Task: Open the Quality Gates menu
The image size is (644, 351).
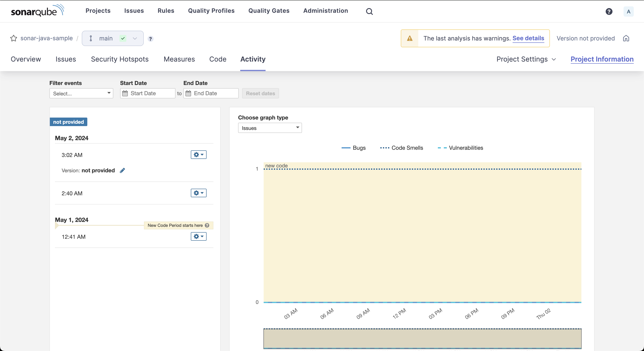Action: (269, 11)
